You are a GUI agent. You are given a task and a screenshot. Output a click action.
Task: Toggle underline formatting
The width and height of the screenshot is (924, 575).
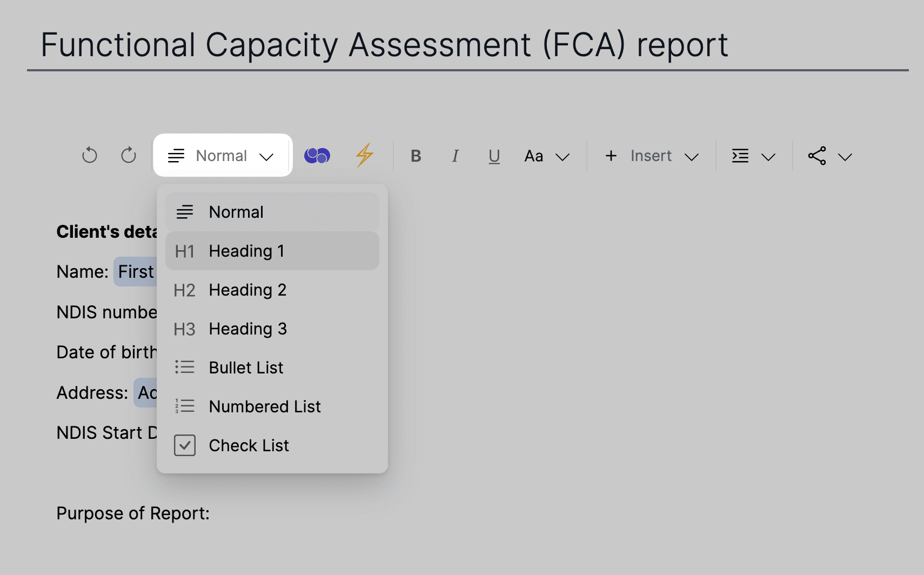tap(493, 156)
